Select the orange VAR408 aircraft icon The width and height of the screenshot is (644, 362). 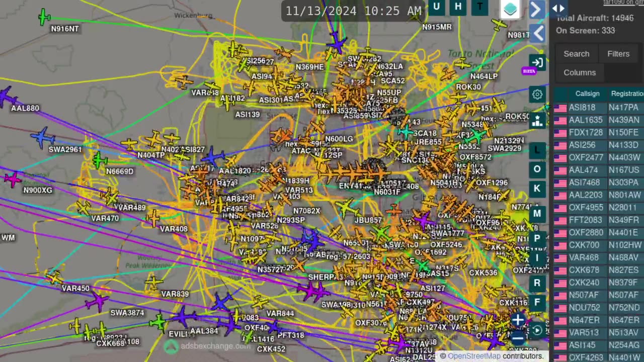pos(153,218)
